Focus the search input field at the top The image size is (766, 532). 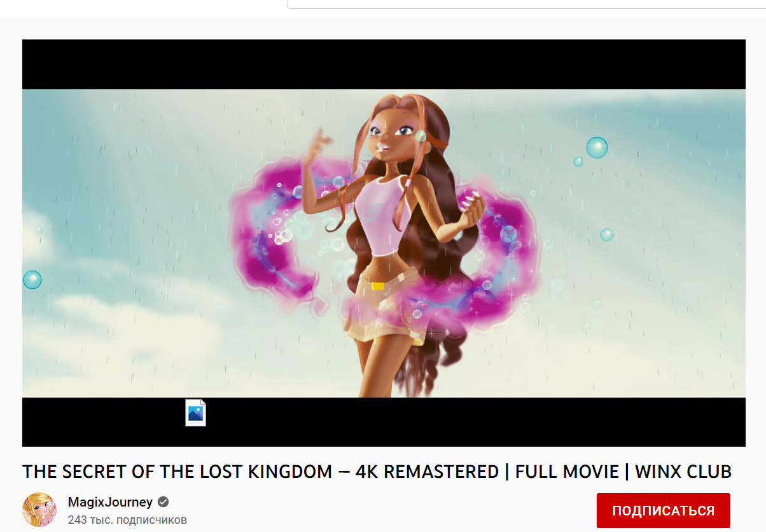tap(527, 4)
